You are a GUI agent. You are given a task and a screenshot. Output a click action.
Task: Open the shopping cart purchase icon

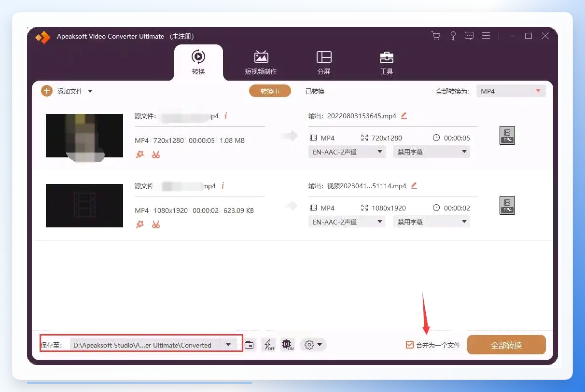tap(436, 36)
